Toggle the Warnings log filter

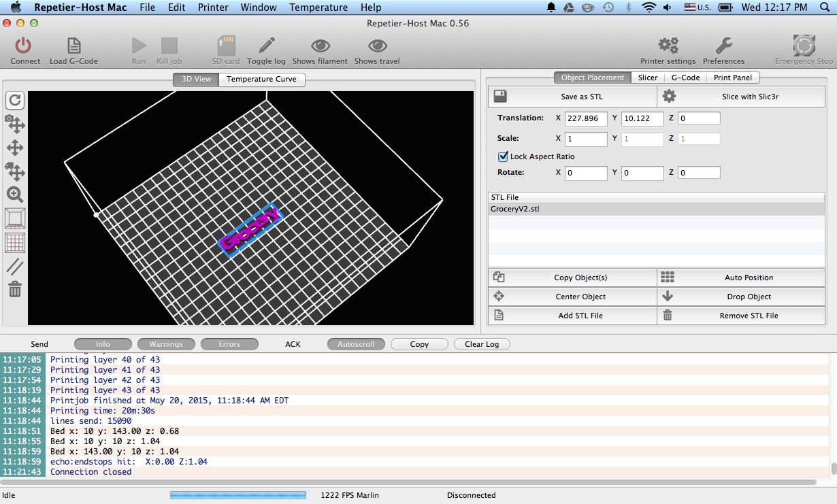(x=166, y=344)
